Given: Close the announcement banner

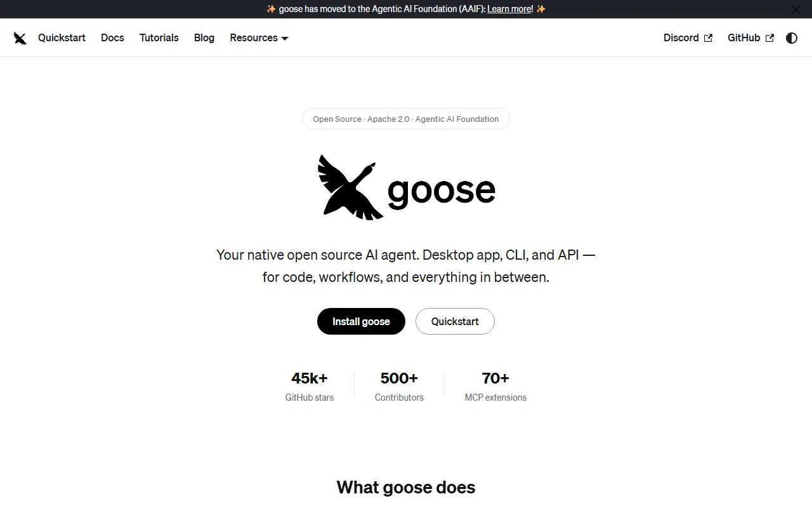Looking at the screenshot, I should tap(796, 10).
